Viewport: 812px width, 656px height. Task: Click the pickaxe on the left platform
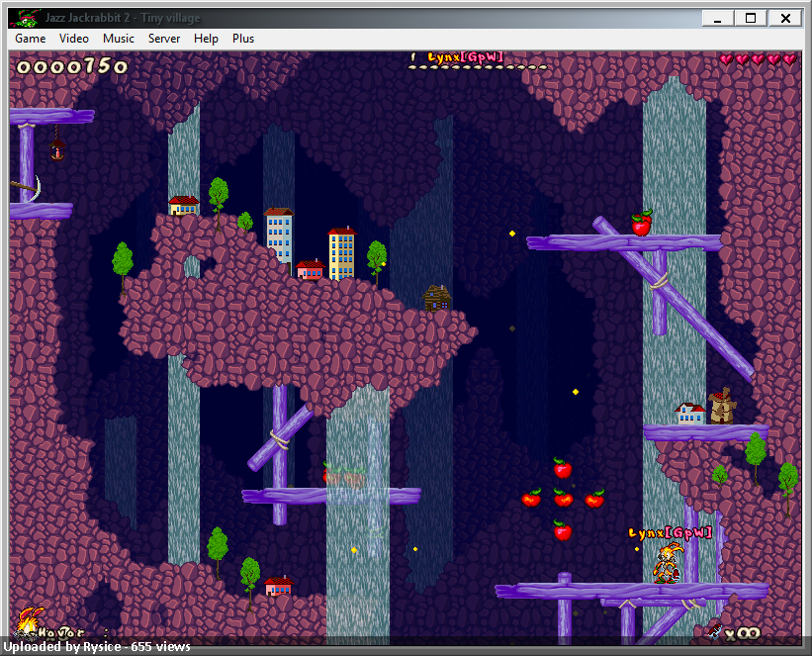click(x=26, y=188)
